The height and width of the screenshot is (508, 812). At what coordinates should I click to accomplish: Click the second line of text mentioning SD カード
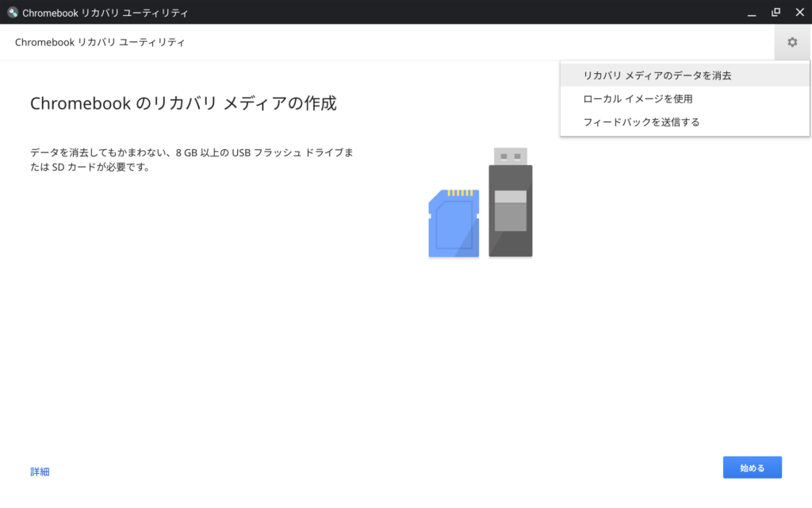coord(90,167)
